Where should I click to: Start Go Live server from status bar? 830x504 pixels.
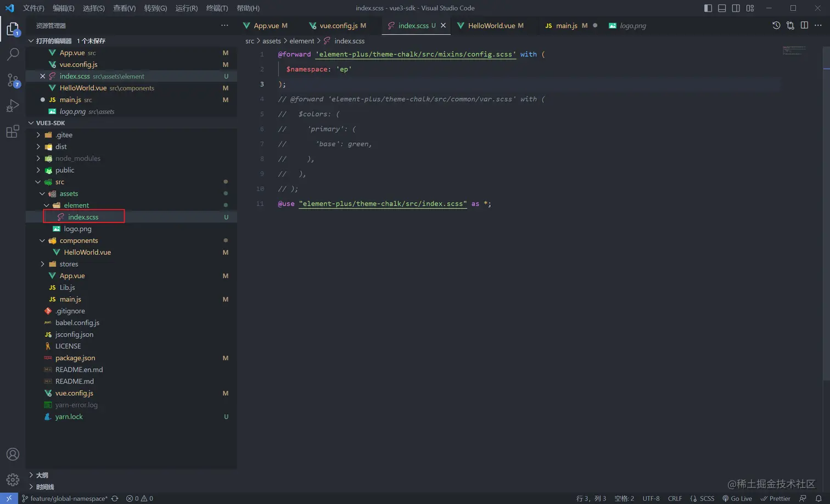click(x=737, y=499)
